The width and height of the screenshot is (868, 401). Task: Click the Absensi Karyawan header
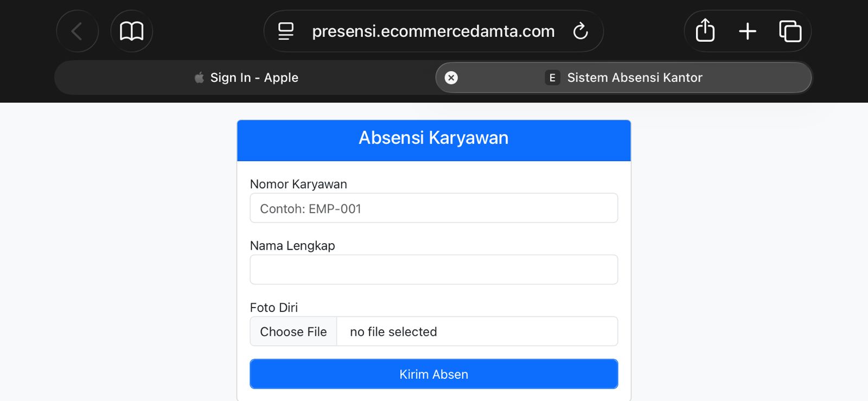433,138
